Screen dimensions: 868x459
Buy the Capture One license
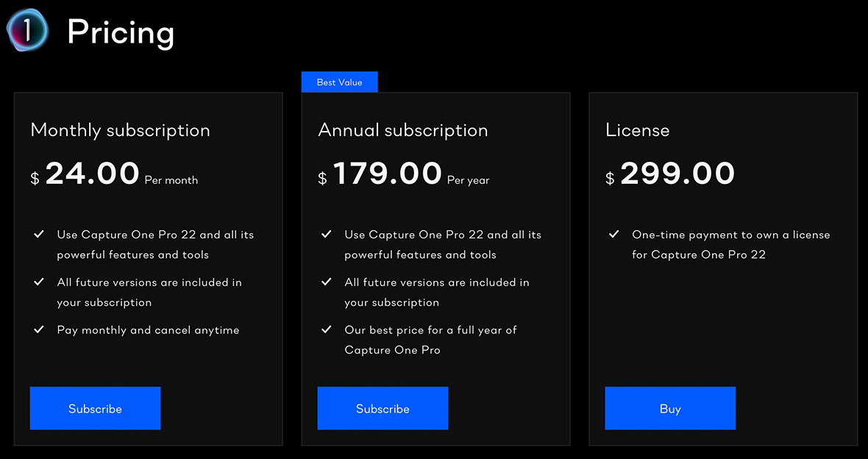(669, 408)
